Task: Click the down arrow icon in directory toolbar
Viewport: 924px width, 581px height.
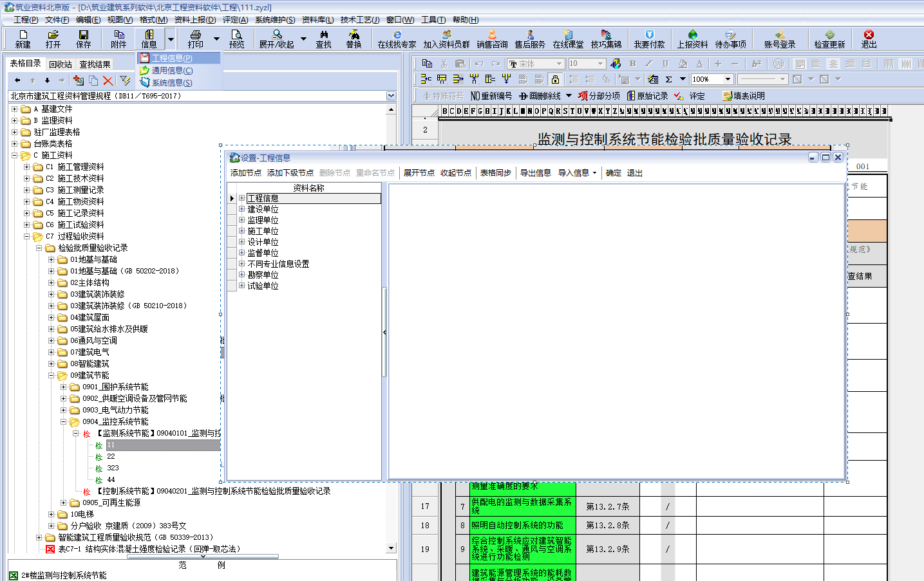Action: click(x=47, y=80)
